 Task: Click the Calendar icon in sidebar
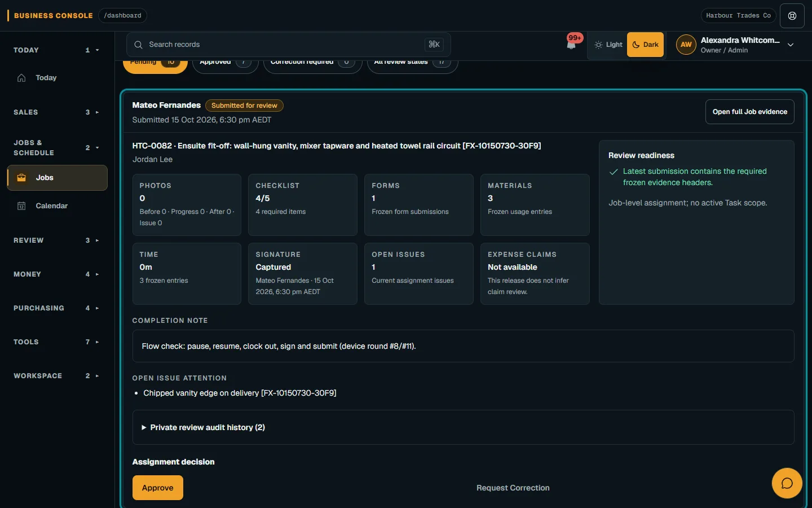pyautogui.click(x=21, y=206)
